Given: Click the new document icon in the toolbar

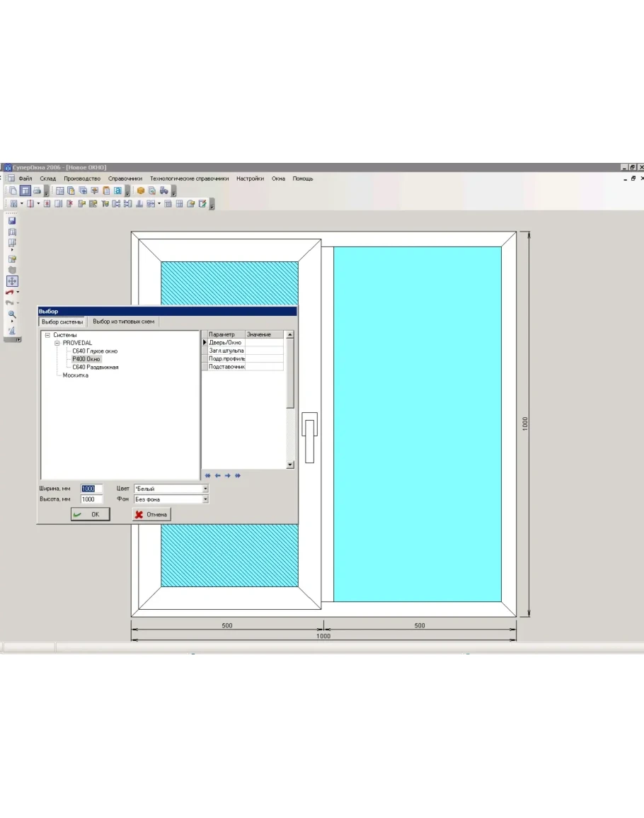Looking at the screenshot, I should pyautogui.click(x=13, y=191).
